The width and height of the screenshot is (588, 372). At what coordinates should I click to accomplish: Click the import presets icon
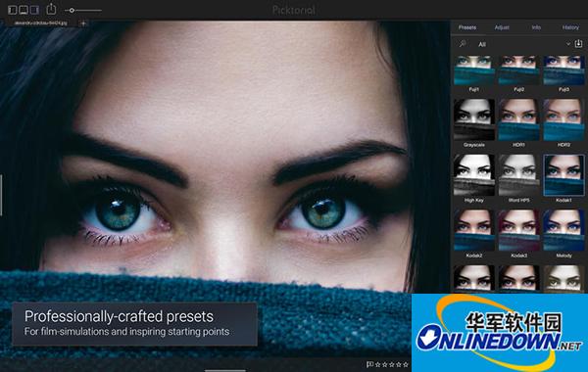[578, 44]
